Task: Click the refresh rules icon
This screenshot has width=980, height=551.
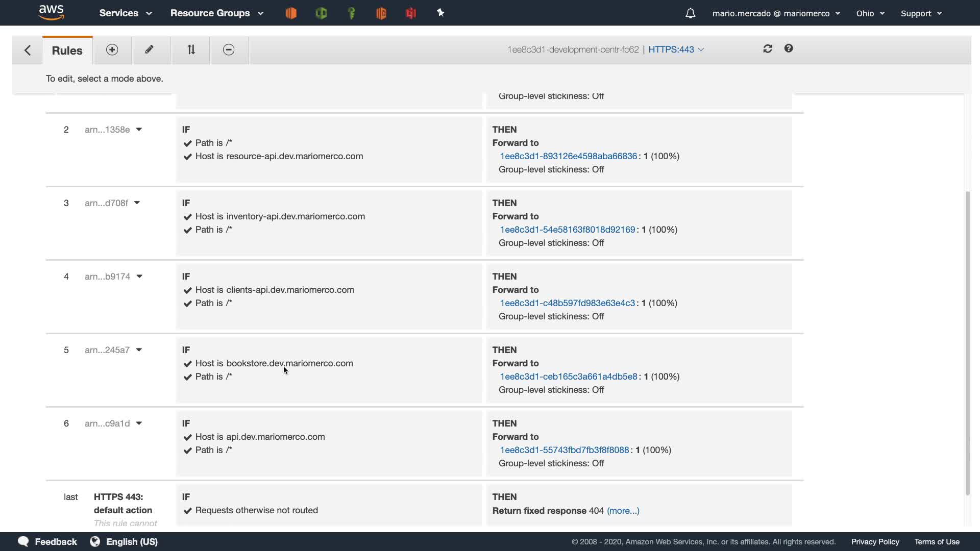Action: pos(768,48)
